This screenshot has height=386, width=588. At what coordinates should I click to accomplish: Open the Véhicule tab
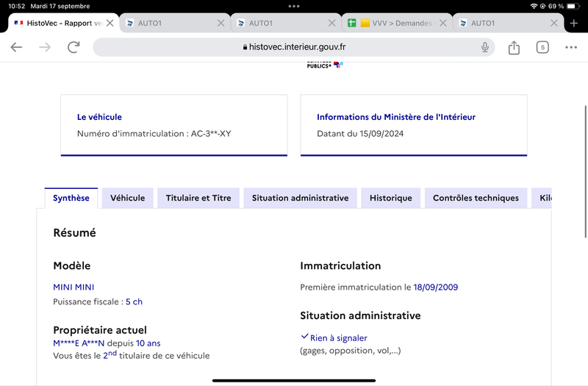coord(127,198)
